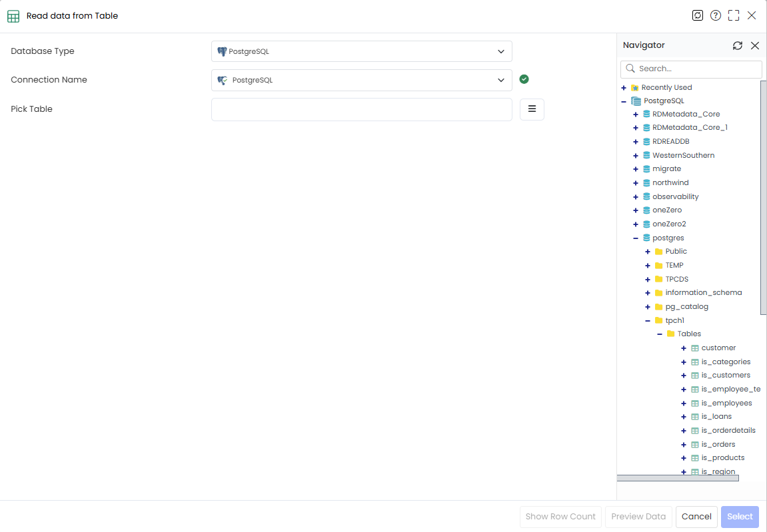This screenshot has width=767, height=532.
Task: Expand the TPCDS schema folder
Action: click(x=648, y=280)
